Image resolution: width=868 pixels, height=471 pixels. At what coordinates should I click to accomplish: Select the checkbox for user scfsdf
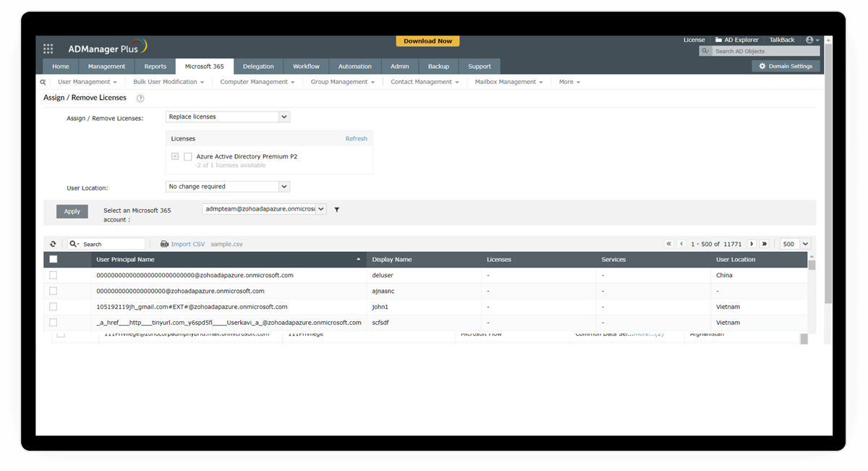[x=53, y=323]
